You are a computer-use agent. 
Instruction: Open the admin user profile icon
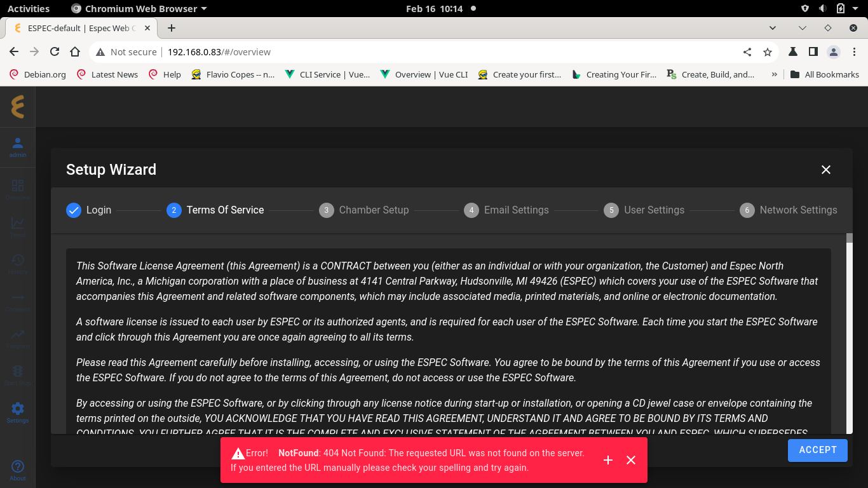click(18, 147)
